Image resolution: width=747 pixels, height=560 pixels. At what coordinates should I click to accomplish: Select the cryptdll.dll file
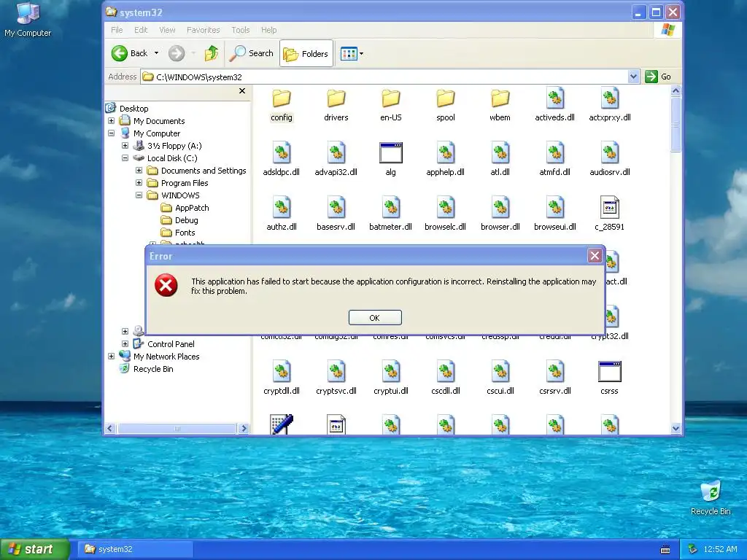click(282, 378)
